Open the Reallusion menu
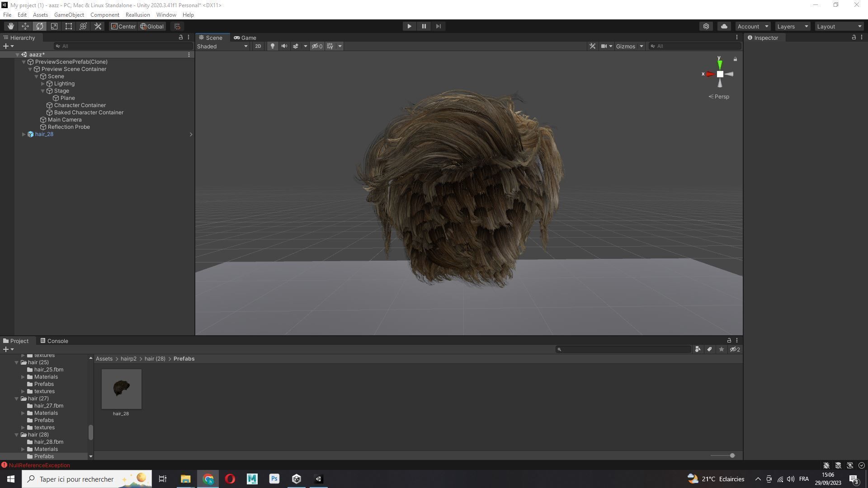Image resolution: width=868 pixels, height=488 pixels. [137, 15]
